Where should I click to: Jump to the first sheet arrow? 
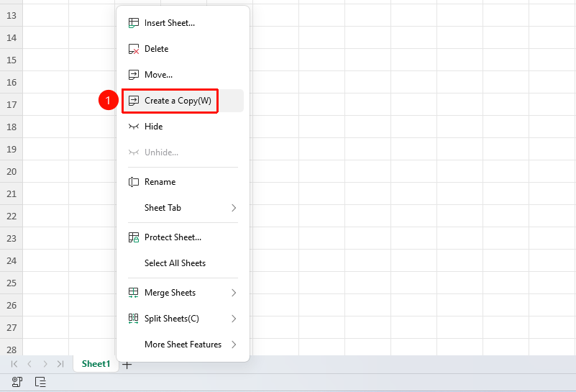14,364
